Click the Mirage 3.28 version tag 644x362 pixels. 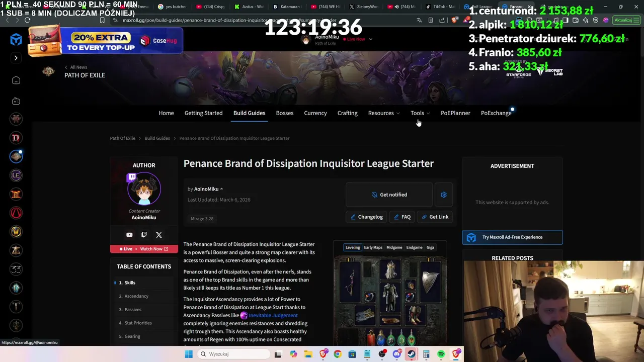pos(202,219)
